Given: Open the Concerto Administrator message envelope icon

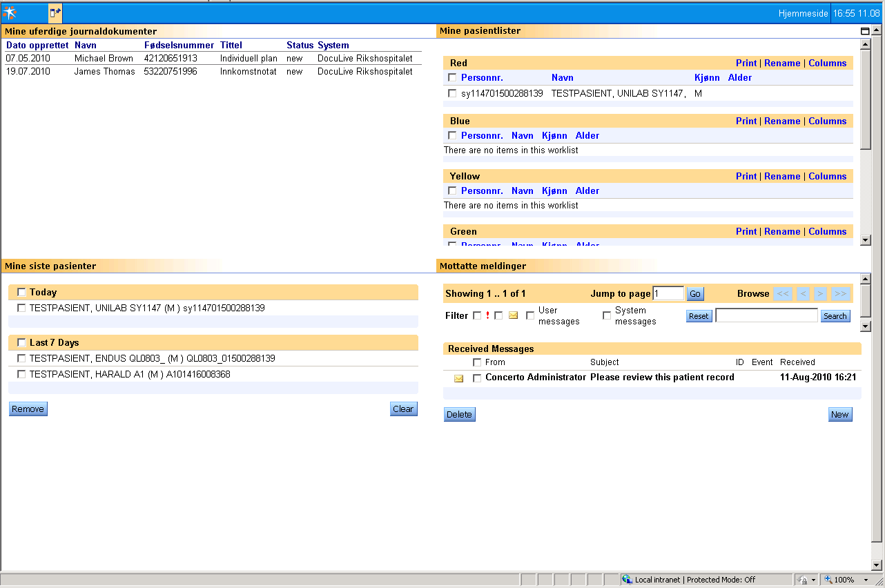Looking at the screenshot, I should pyautogui.click(x=458, y=378).
